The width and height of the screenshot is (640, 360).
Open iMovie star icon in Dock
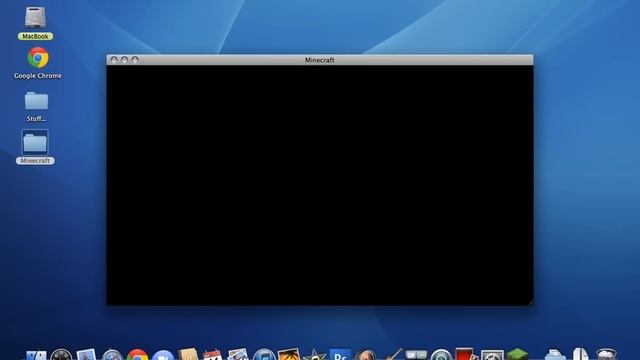coord(314,355)
